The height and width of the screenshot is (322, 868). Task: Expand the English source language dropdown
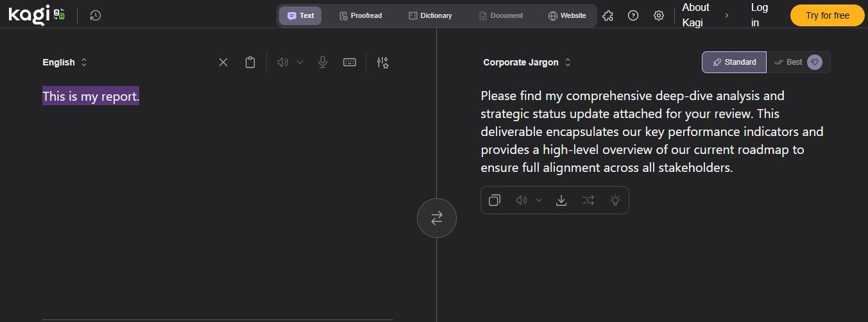coord(65,62)
